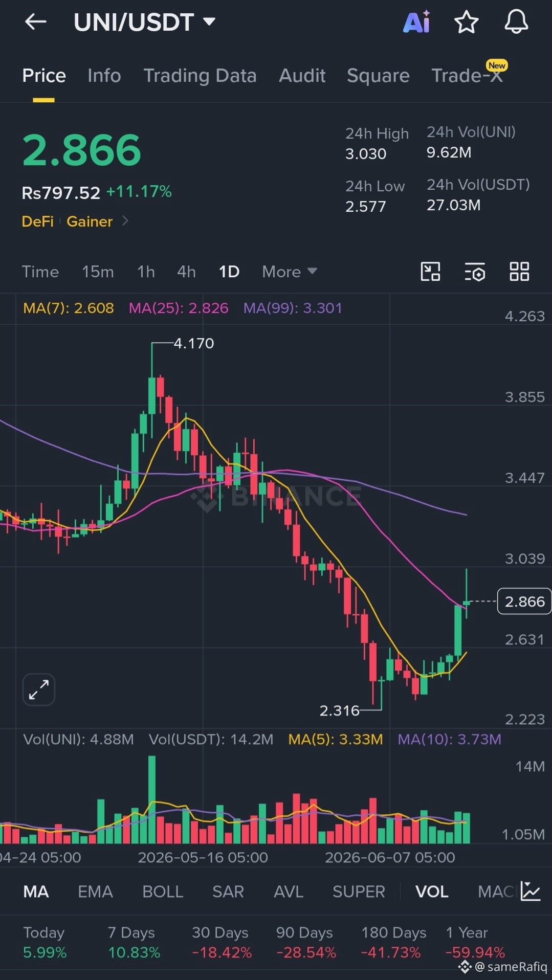The image size is (552, 980).
Task: Tap the Vol(UNI): 4.88M label
Action: pyautogui.click(x=79, y=739)
